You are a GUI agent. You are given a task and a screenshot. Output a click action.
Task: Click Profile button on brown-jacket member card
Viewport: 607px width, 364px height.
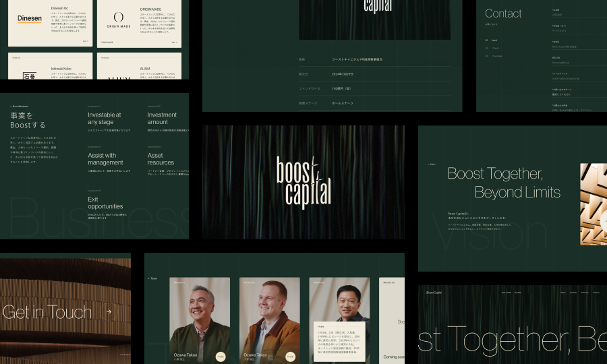click(x=290, y=357)
